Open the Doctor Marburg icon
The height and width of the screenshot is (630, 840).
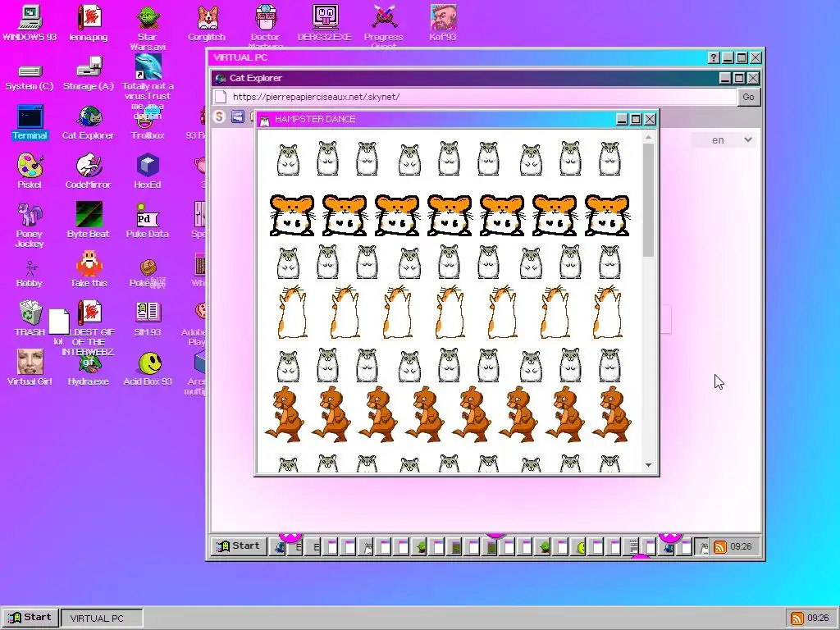[266, 18]
